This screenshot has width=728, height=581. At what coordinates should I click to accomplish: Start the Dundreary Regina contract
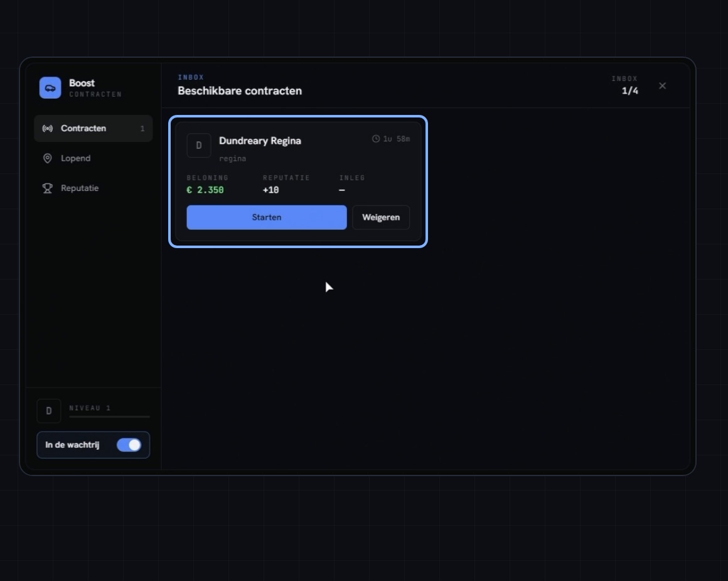[267, 217]
